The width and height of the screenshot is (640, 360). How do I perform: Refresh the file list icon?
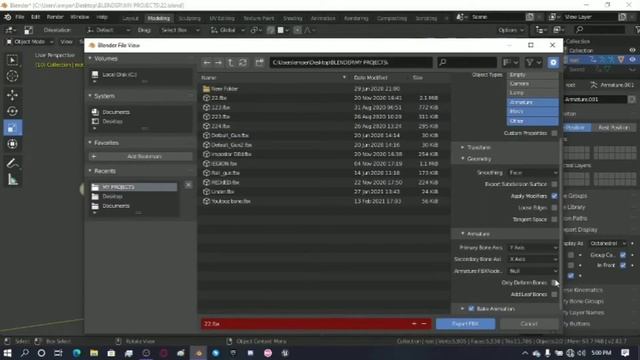click(x=243, y=62)
